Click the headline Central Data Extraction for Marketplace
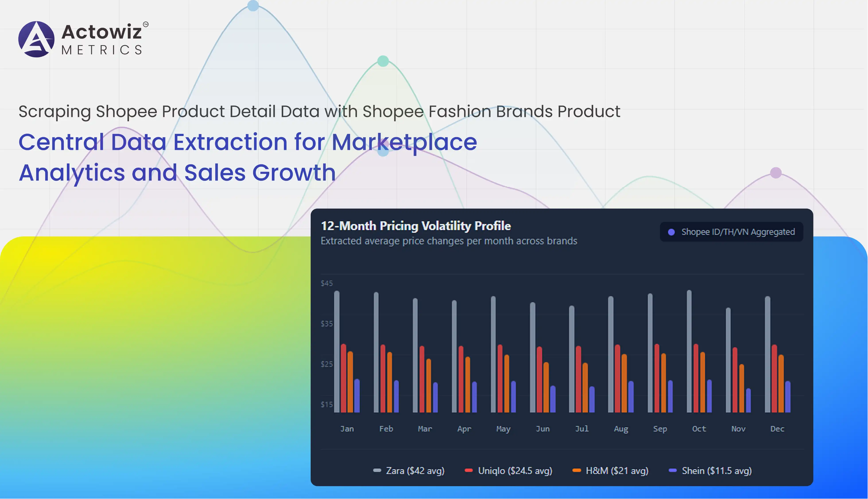Viewport: 868px width, 499px height. (248, 143)
